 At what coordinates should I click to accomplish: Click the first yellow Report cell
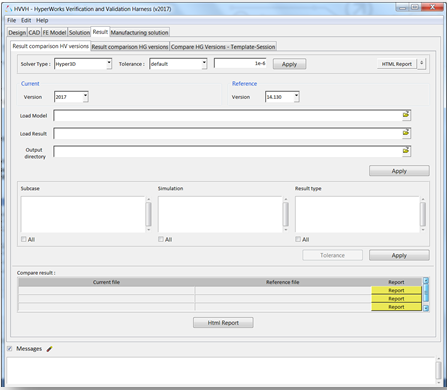tap(396, 290)
